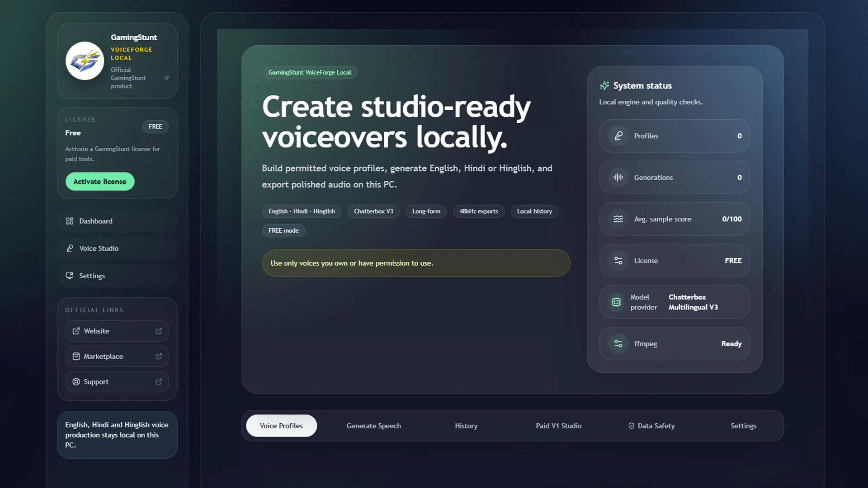The width and height of the screenshot is (868, 488).
Task: Click the System status heading
Action: coord(642,86)
